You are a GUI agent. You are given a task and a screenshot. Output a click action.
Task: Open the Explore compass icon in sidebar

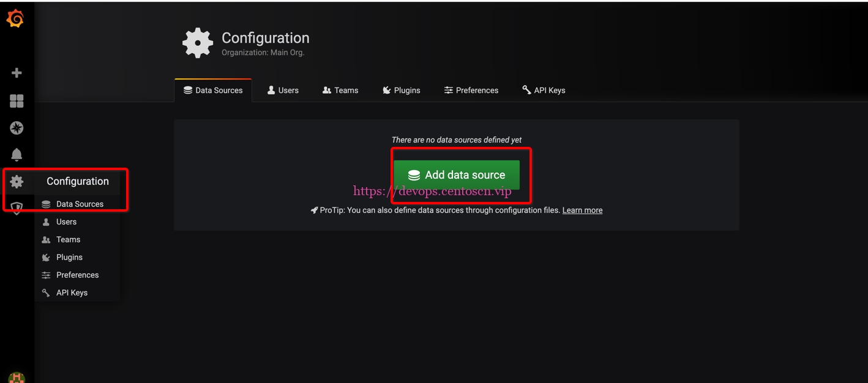(x=17, y=128)
